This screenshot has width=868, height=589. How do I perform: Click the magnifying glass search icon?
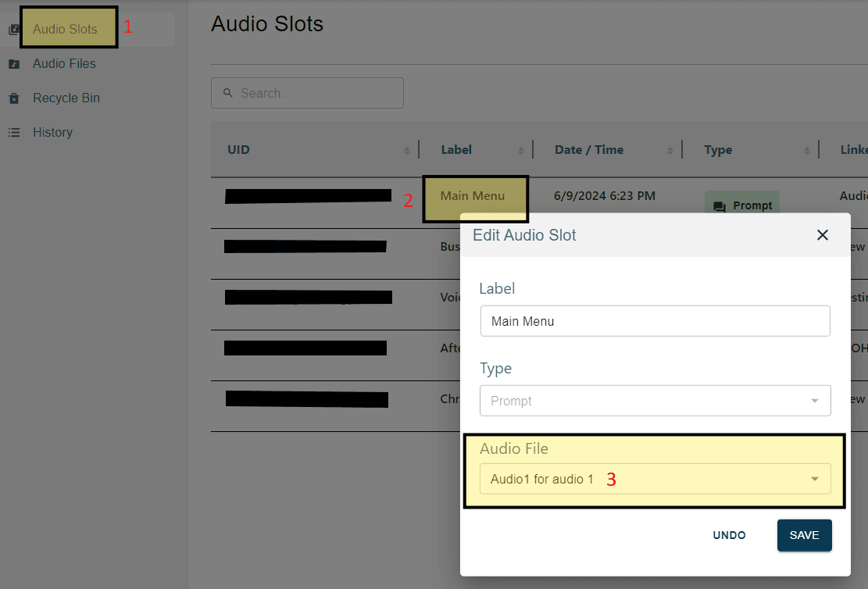pos(227,92)
